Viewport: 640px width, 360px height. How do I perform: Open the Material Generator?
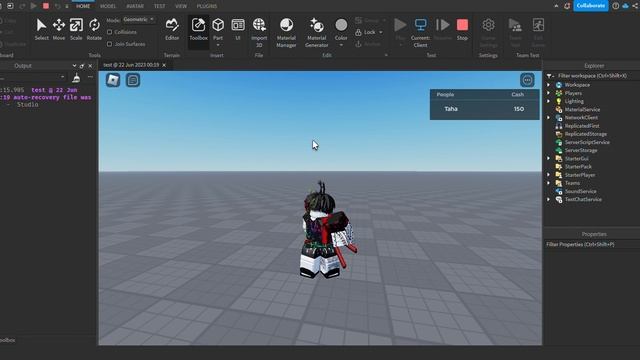click(316, 33)
